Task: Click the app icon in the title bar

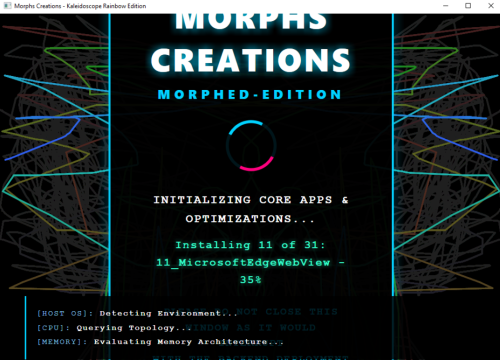Action: (7, 6)
